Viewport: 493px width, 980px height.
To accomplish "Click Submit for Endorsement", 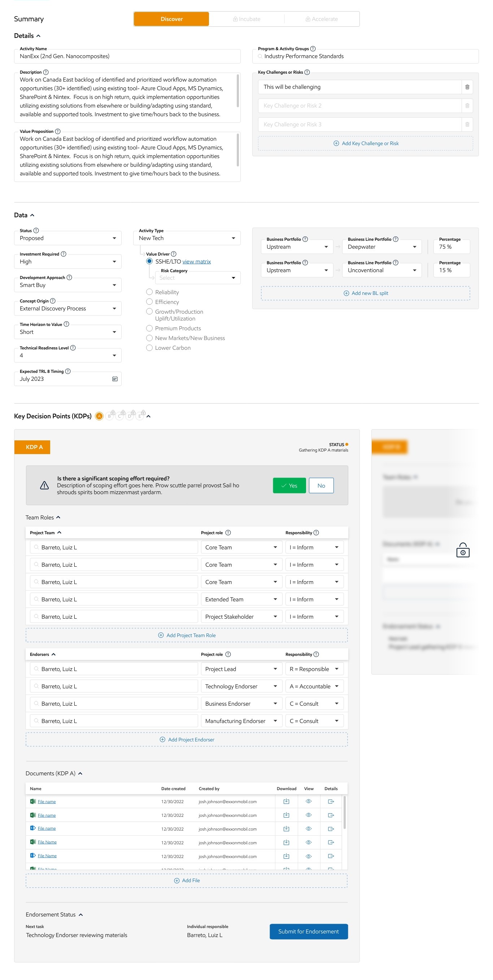I will (x=309, y=932).
